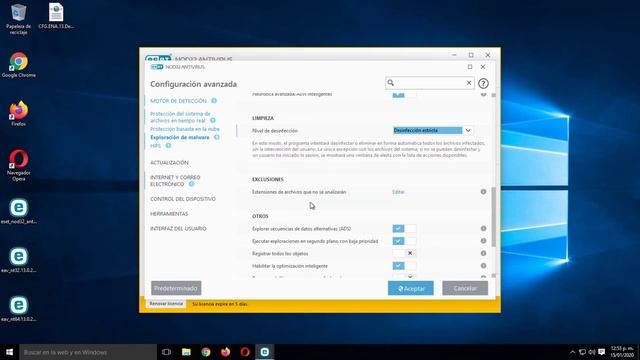Click badge icon next to Internet y correo electrónico
This screenshot has width=640, height=360.
tap(191, 184)
